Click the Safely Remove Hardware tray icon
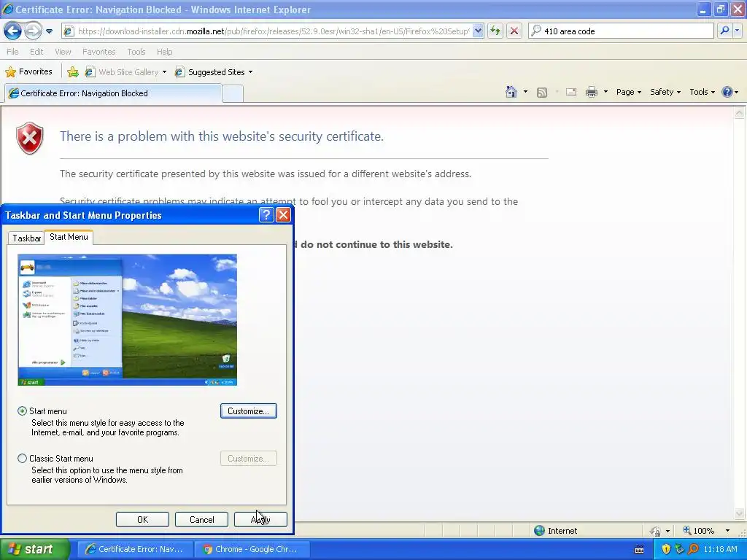The image size is (747, 560). point(679,549)
